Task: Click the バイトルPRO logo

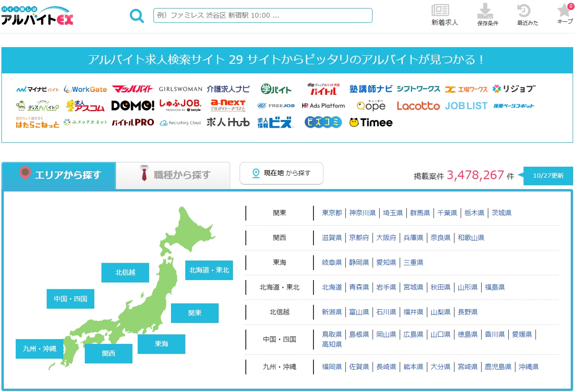Action: [133, 122]
